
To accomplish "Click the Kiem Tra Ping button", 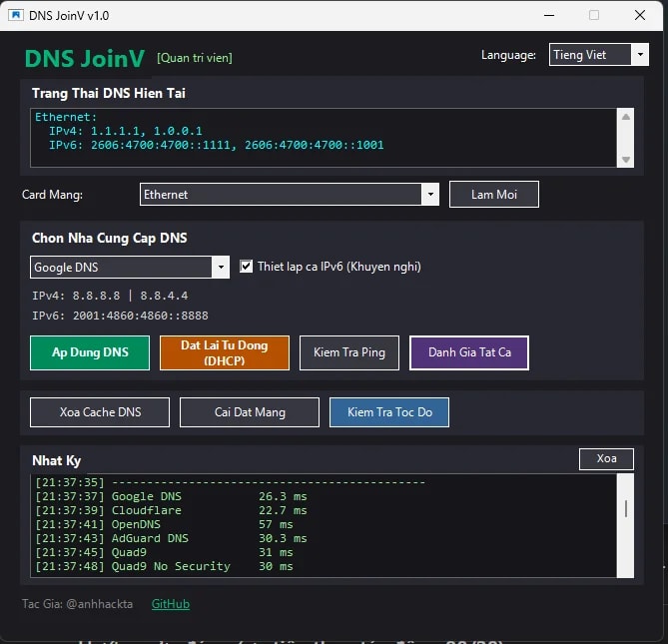I will tap(349, 352).
